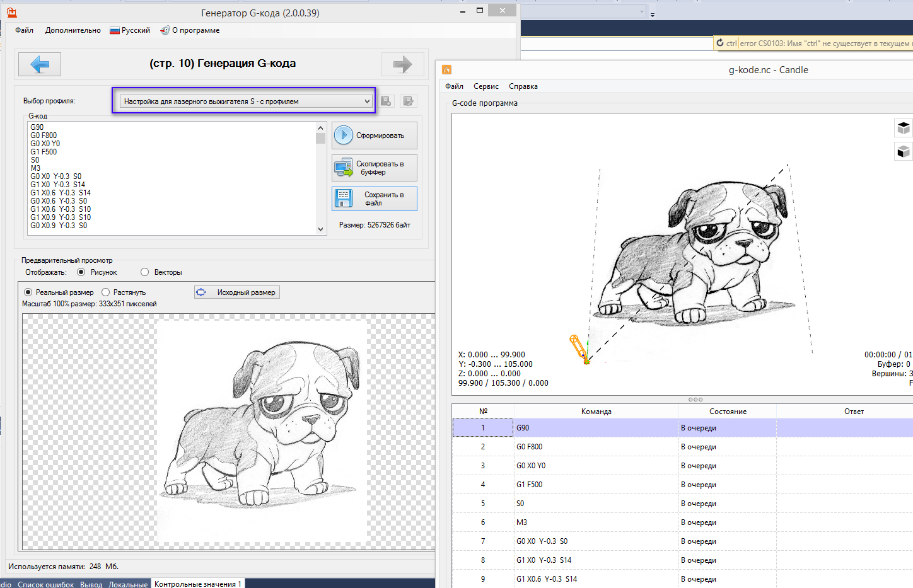Click the Состояние column header
Viewport: 913px width, 588px height.
click(728, 412)
